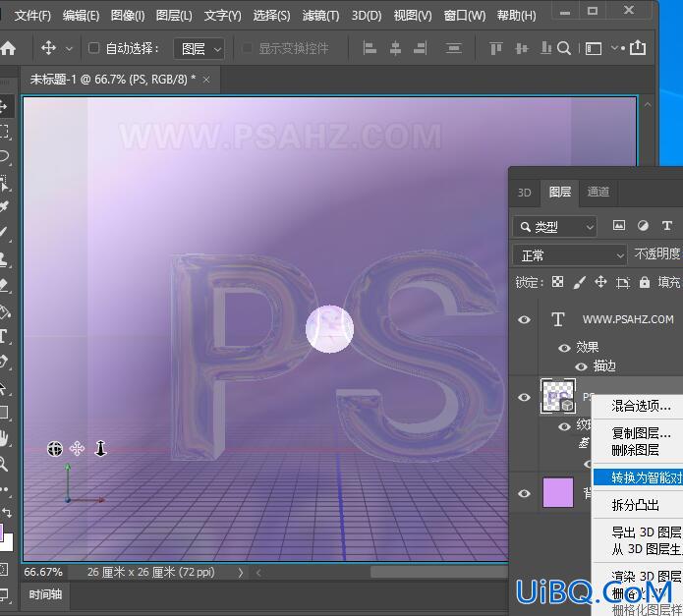Swap foreground and background colors
The height and width of the screenshot is (616, 683).
(x=7, y=513)
